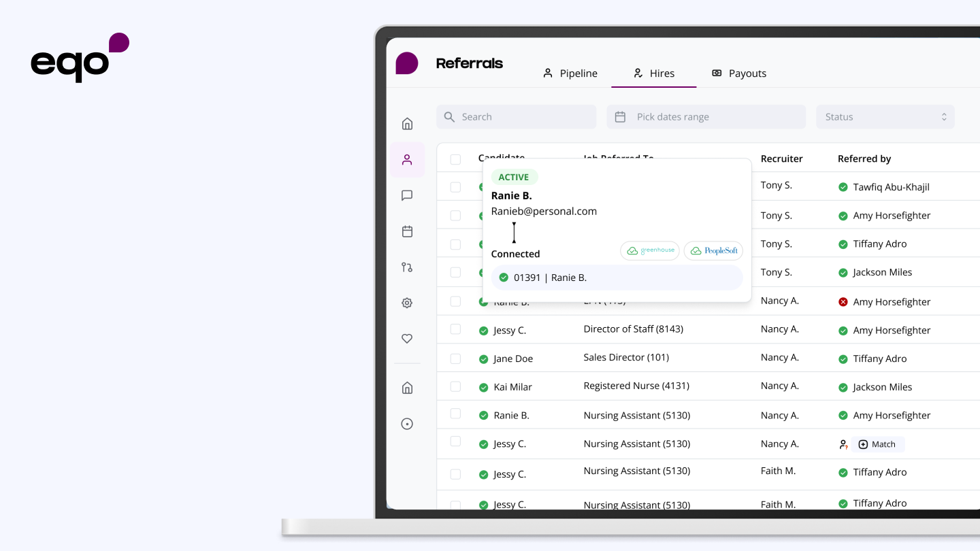Check the box for Kai Milar row
980x551 pixels.
pyautogui.click(x=455, y=386)
